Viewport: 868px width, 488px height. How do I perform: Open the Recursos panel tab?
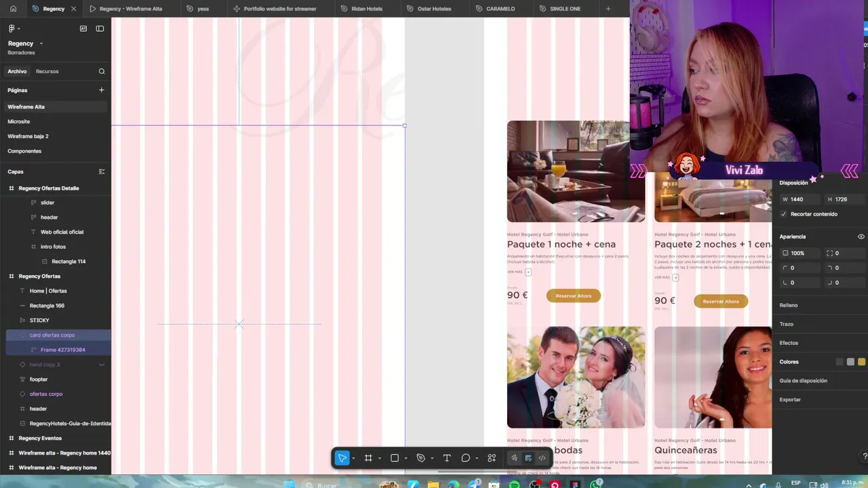point(47,71)
